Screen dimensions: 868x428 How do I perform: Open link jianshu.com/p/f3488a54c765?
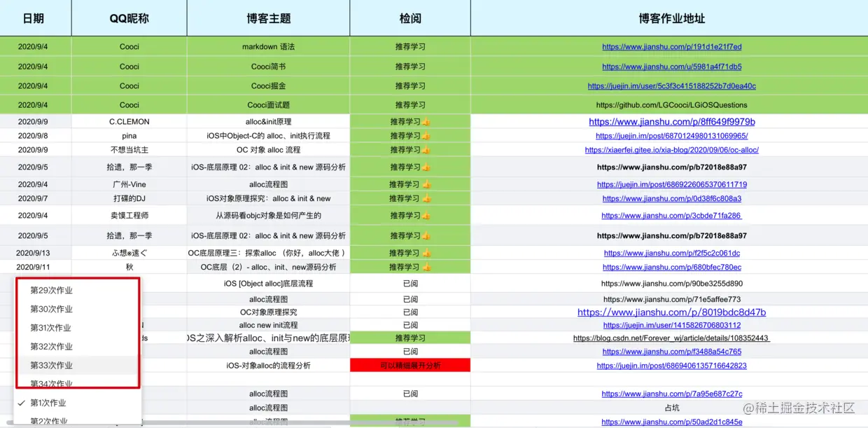pyautogui.click(x=671, y=352)
